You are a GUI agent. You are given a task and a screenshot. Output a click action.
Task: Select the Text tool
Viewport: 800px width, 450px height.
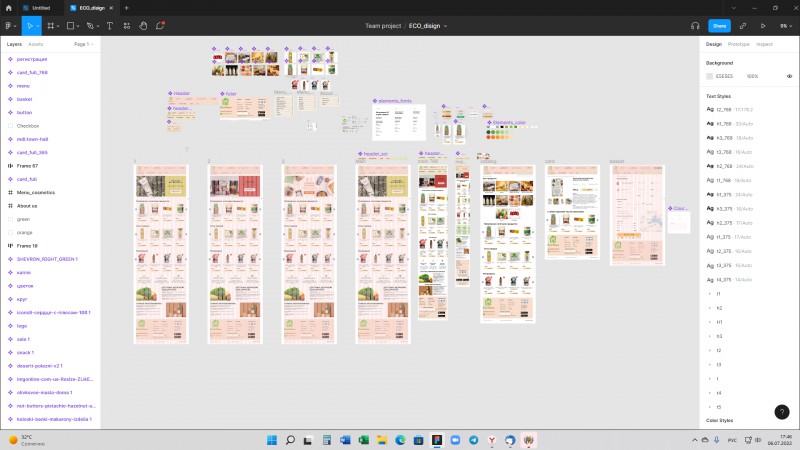[110, 26]
